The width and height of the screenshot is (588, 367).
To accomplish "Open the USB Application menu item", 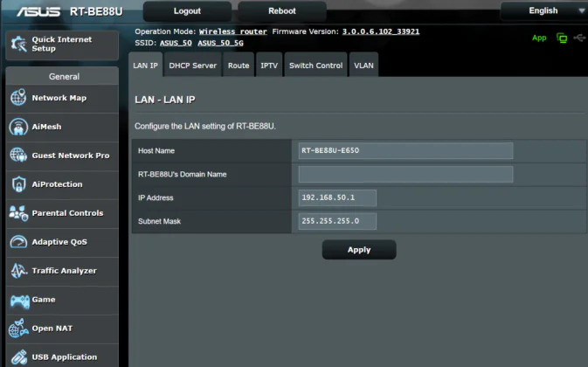I will (62, 357).
